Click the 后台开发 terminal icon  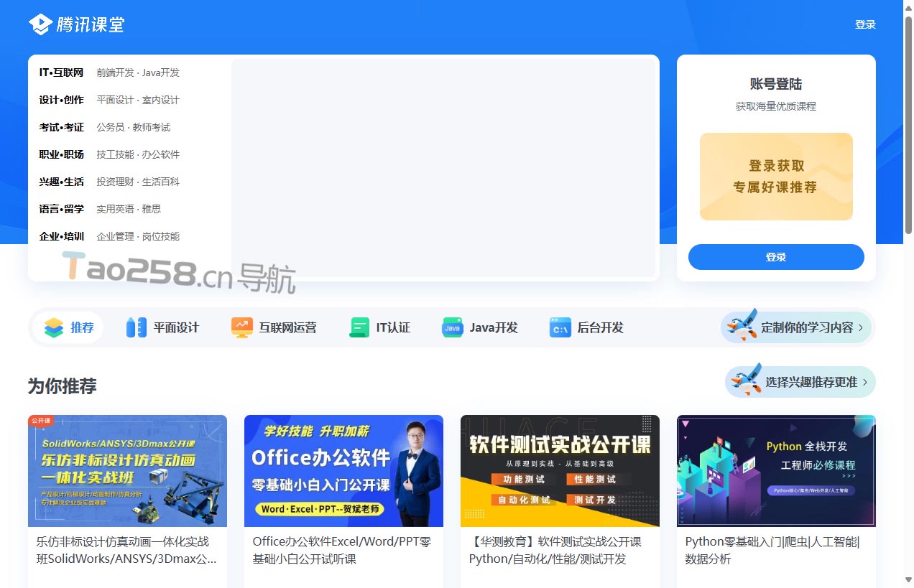coord(560,328)
